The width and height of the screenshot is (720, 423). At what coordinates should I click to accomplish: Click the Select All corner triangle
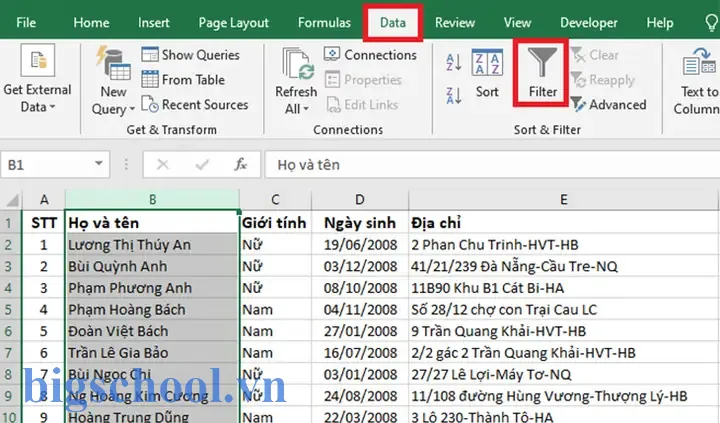click(12, 199)
